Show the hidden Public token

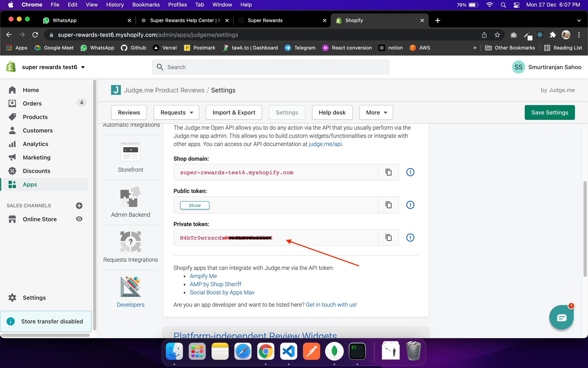tap(194, 205)
